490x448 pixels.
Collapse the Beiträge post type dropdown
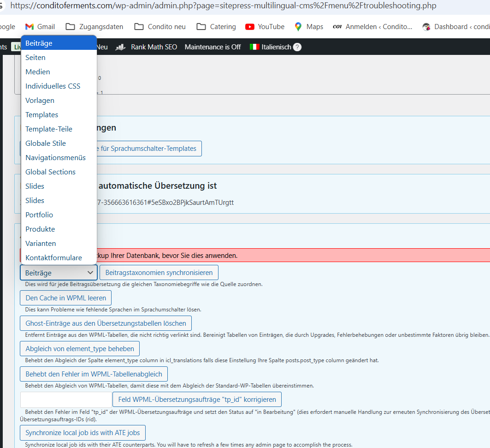59,273
